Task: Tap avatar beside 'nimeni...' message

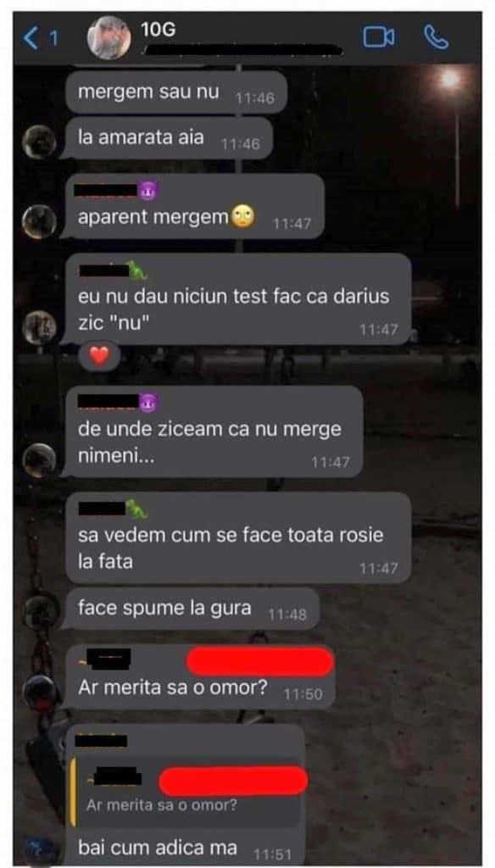Action: tap(39, 460)
